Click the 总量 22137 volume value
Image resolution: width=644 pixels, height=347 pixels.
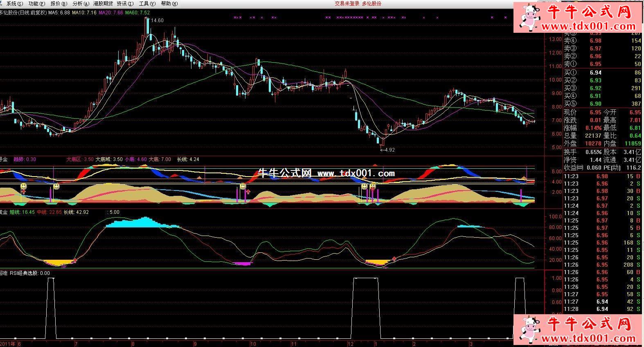(x=593, y=136)
